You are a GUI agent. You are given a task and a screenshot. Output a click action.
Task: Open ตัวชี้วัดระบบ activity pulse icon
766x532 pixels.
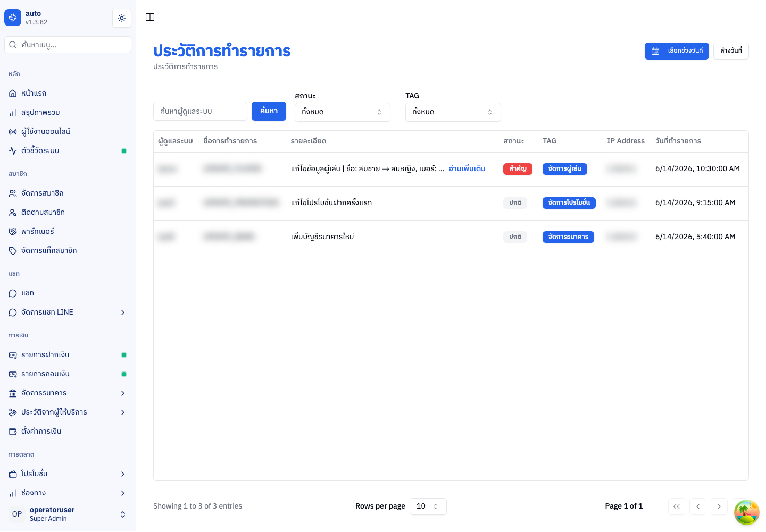tap(13, 151)
